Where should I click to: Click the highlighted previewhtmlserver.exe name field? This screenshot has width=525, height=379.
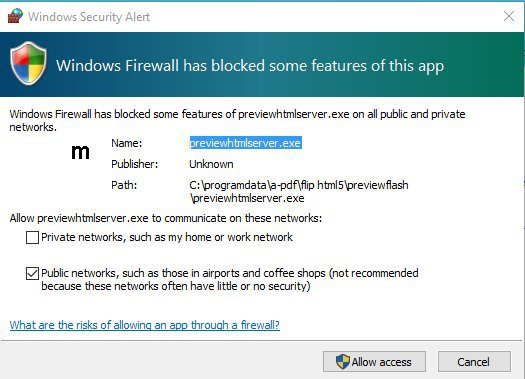[x=246, y=143]
